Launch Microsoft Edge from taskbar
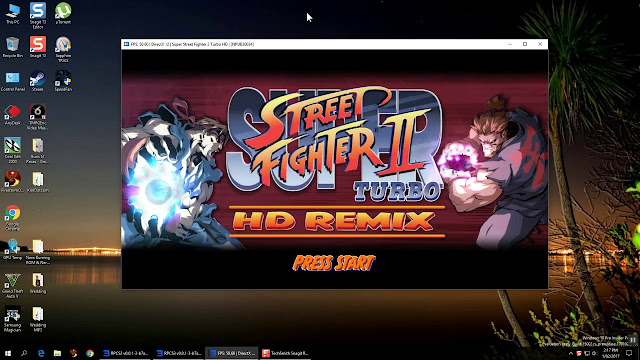This screenshot has height=360, width=640. tap(41, 353)
